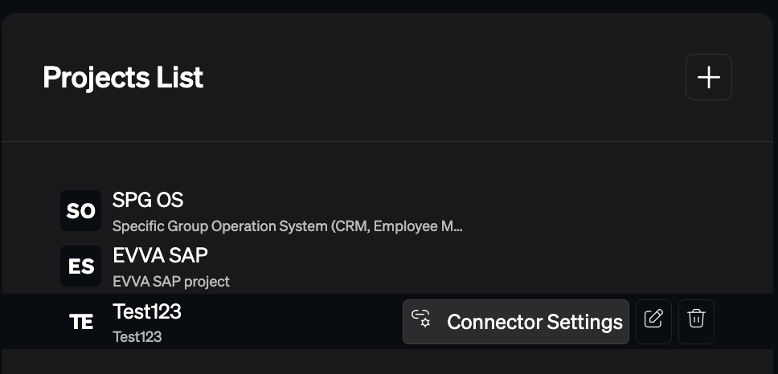Viewport: 778px width, 374px height.
Task: Click the gray Test123 subtitle text
Action: point(137,337)
